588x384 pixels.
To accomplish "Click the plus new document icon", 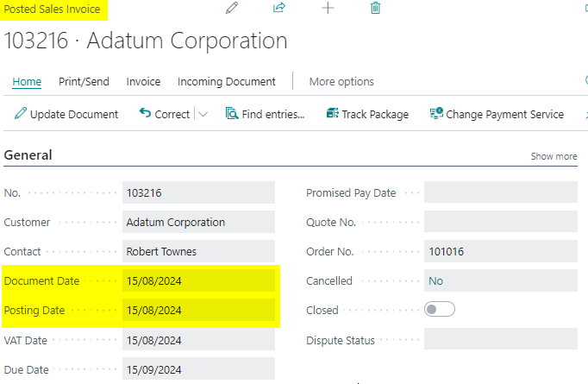I will coord(328,8).
